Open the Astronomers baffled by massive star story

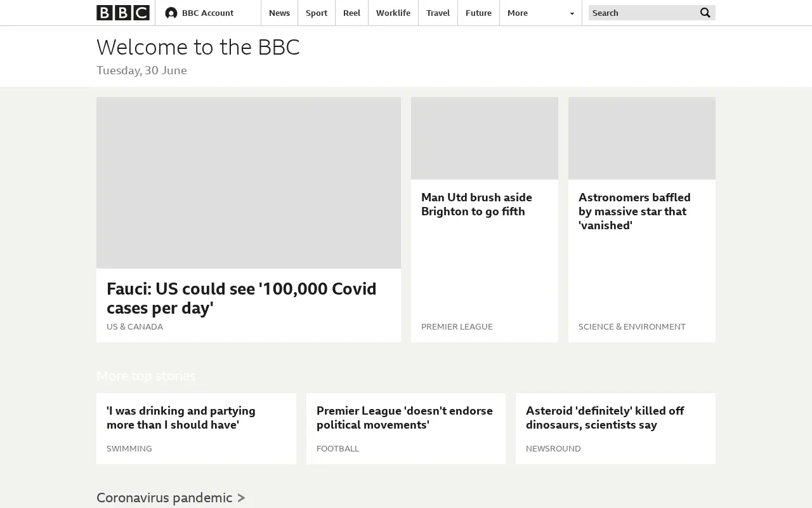(x=634, y=211)
